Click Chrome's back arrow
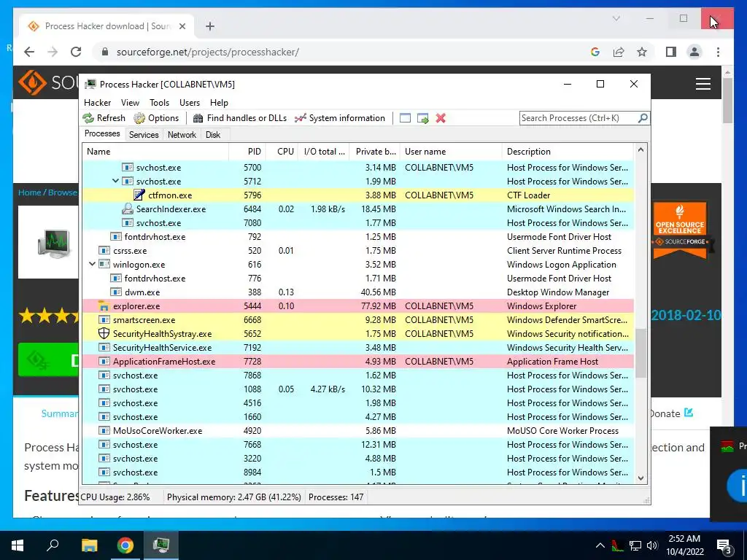 [29, 52]
